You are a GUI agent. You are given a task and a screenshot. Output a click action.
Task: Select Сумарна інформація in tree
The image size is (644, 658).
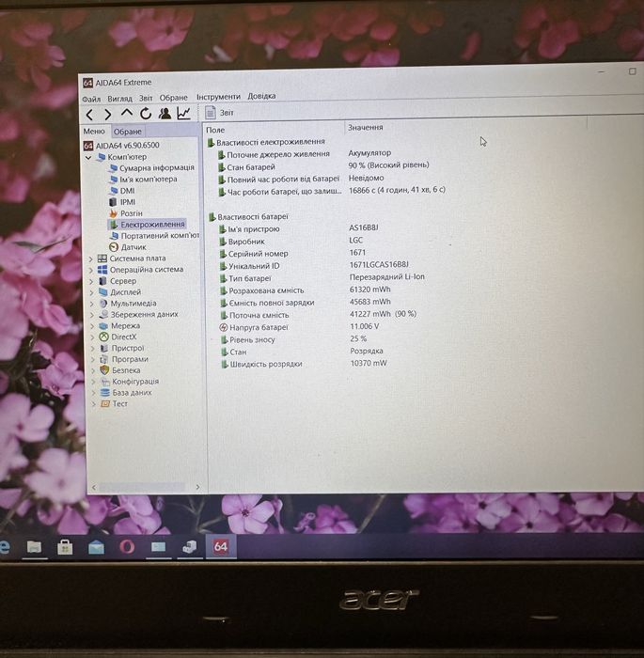(x=151, y=168)
